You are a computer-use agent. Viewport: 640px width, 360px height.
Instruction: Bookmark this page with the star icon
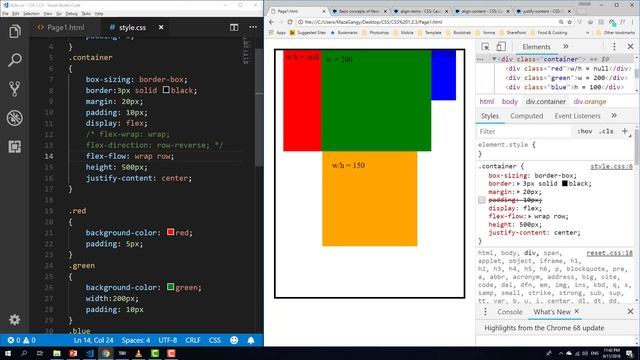[569, 22]
